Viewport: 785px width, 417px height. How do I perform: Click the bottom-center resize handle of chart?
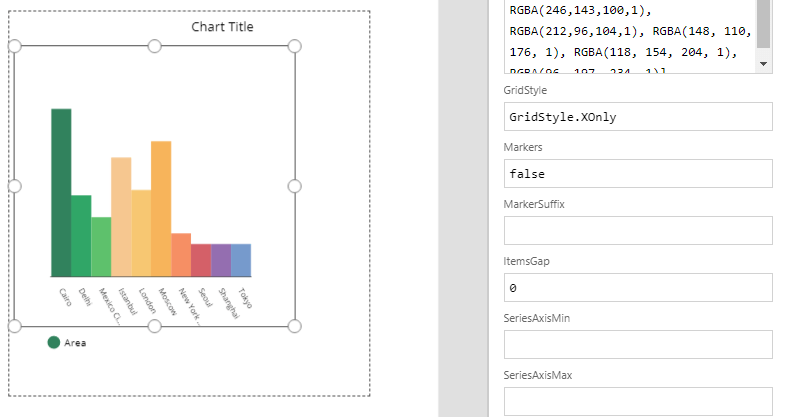155,326
